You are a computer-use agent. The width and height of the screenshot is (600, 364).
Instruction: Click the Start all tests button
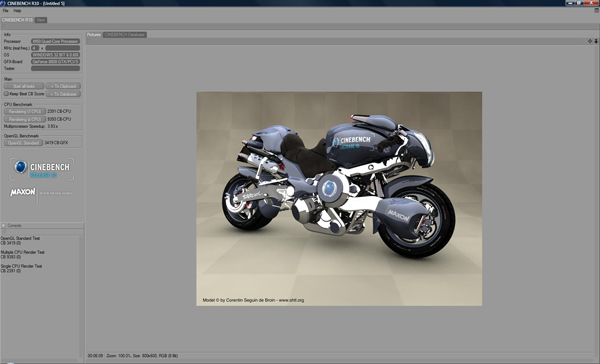pos(24,86)
